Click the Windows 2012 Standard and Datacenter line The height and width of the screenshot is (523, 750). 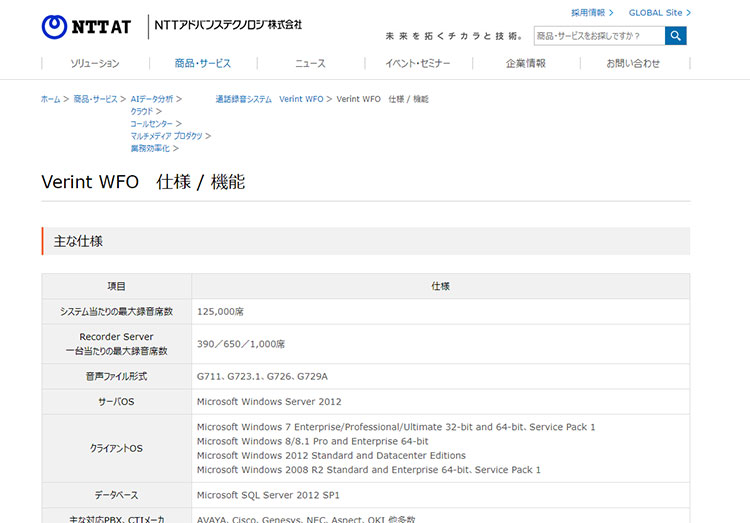tap(331, 456)
